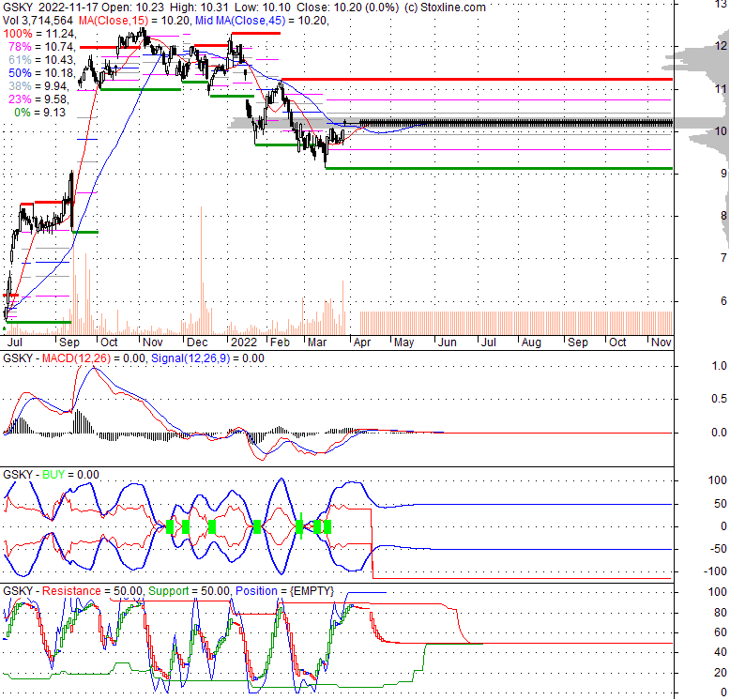730x700 pixels.
Task: Click the "Position = {EMPTY}" label
Action: pyautogui.click(x=284, y=591)
